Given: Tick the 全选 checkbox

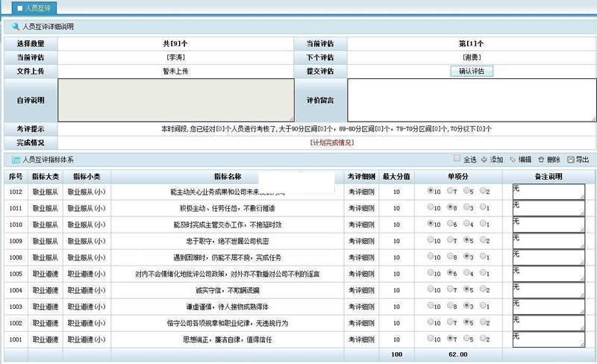Looking at the screenshot, I should pyautogui.click(x=457, y=158).
